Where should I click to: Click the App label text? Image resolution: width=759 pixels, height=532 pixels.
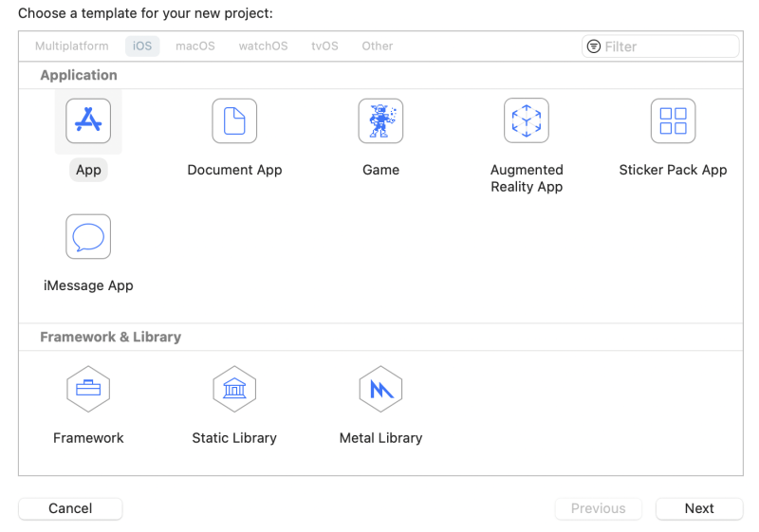(88, 171)
